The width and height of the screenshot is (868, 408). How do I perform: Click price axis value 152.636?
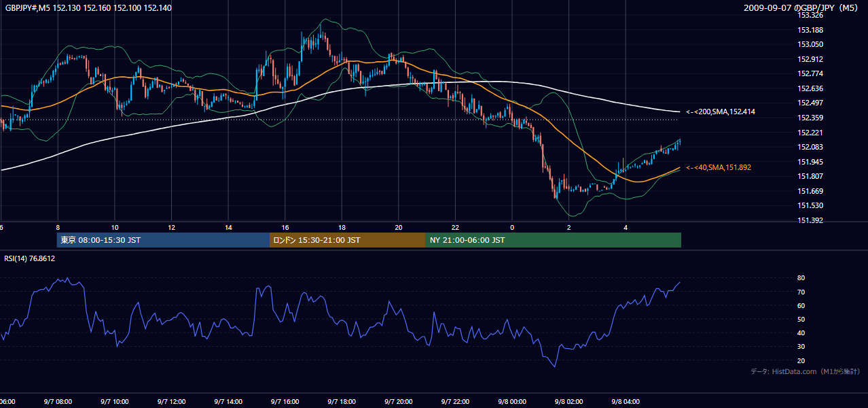(810, 88)
